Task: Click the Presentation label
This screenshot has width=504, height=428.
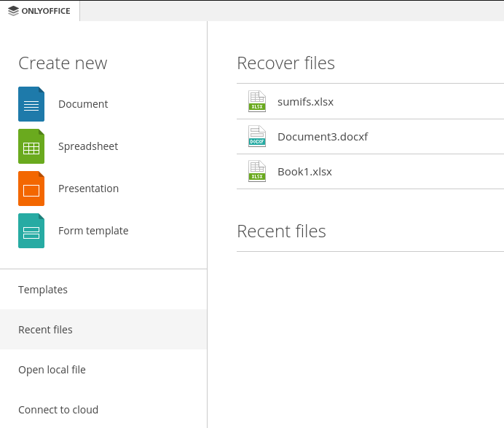Action: (x=88, y=189)
